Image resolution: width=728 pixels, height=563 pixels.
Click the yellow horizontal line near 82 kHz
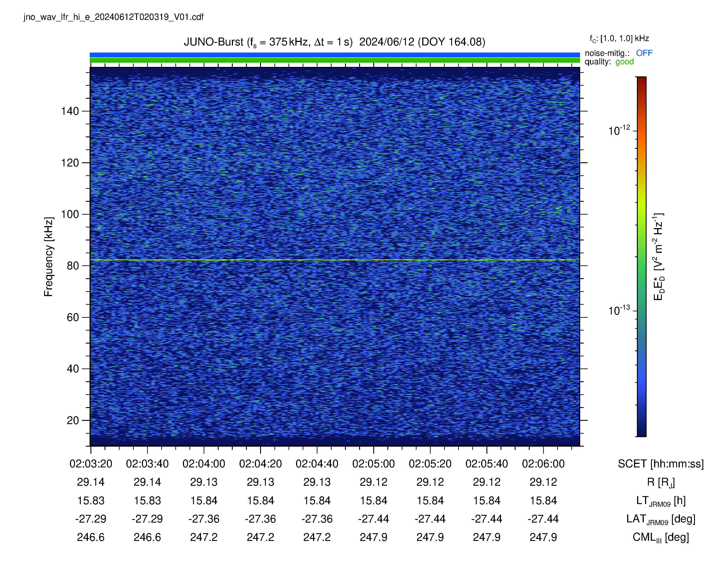[x=335, y=260]
